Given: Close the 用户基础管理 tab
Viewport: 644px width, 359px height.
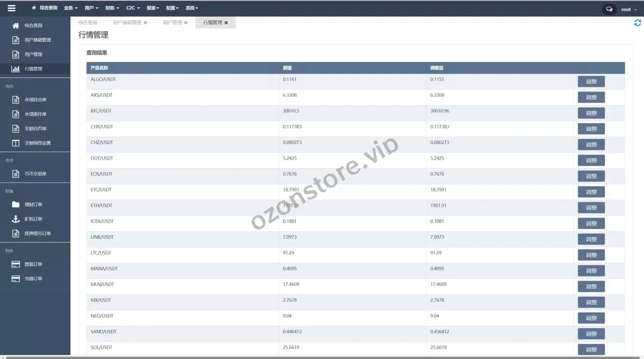Looking at the screenshot, I should [x=145, y=23].
